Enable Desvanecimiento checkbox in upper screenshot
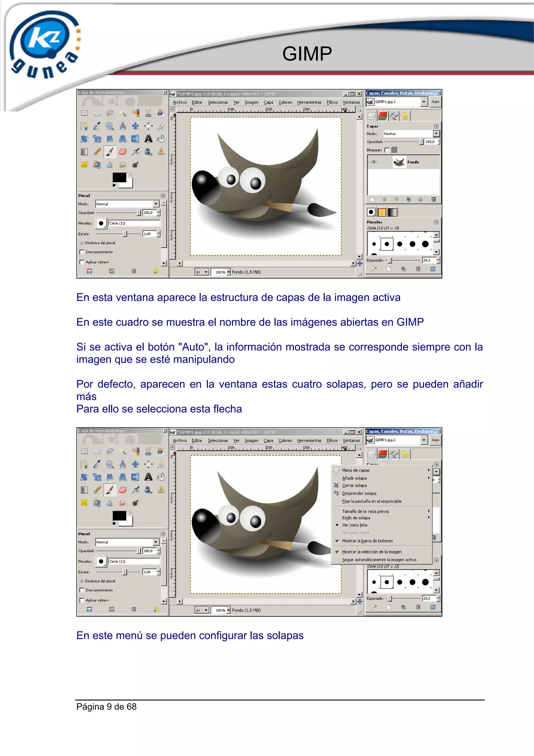The height and width of the screenshot is (756, 534). (x=82, y=252)
